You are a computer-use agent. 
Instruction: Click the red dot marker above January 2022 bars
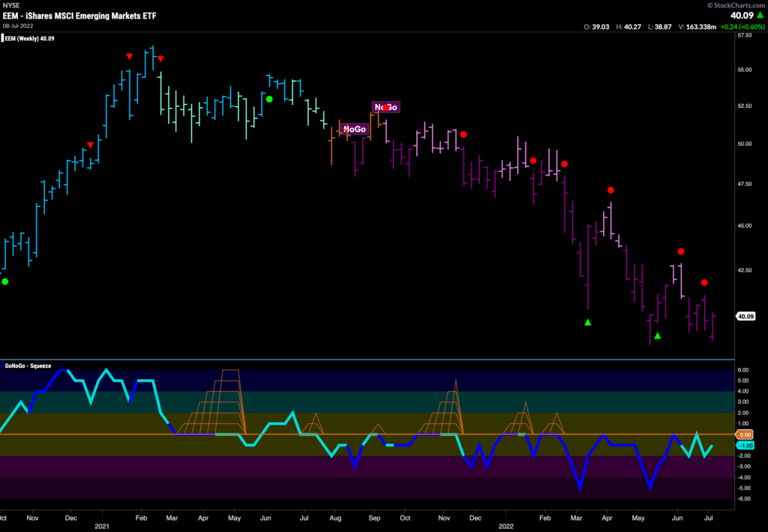tap(533, 160)
